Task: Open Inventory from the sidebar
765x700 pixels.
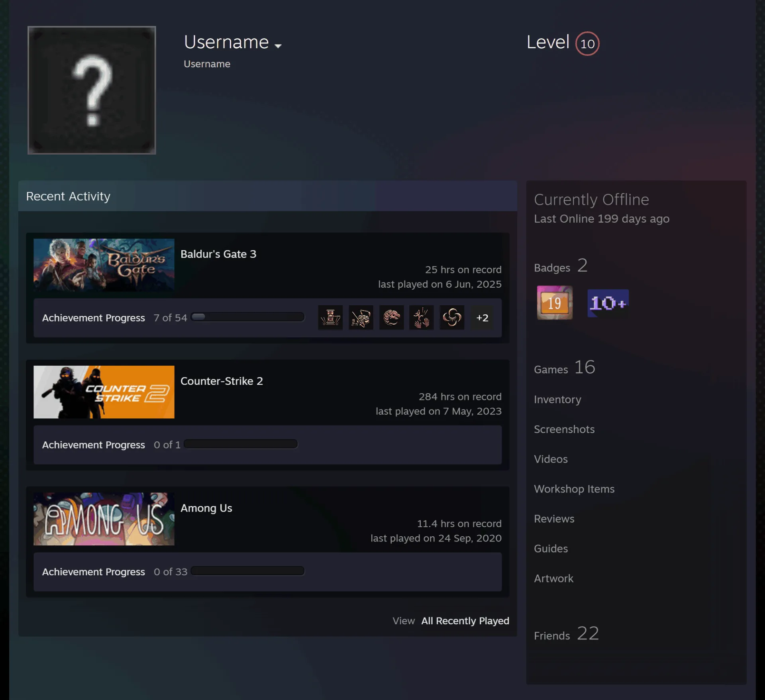Action: (557, 399)
